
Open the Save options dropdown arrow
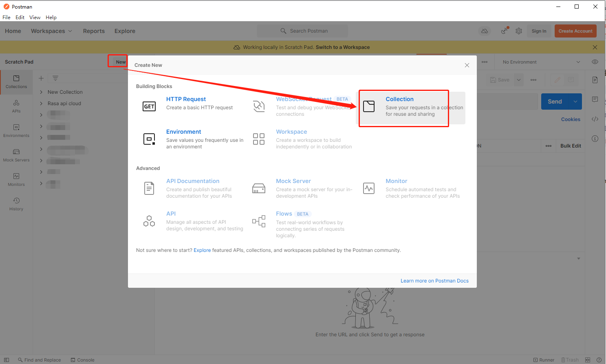click(519, 80)
